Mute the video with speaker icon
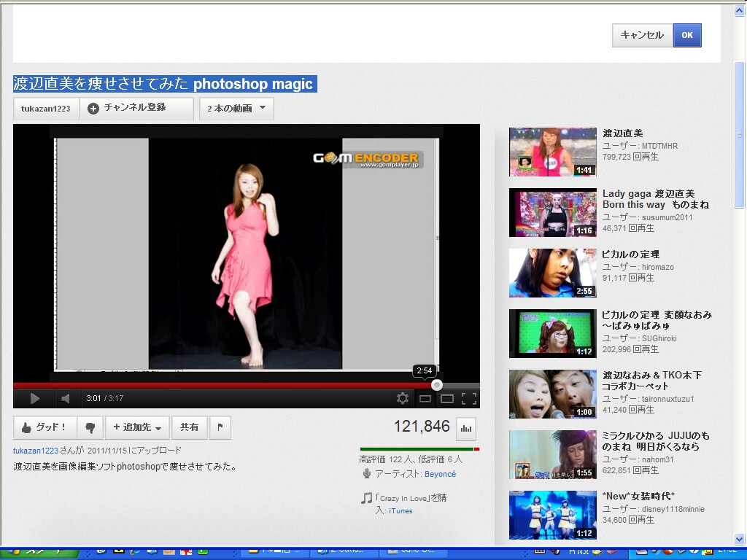The image size is (747, 560). click(x=65, y=399)
